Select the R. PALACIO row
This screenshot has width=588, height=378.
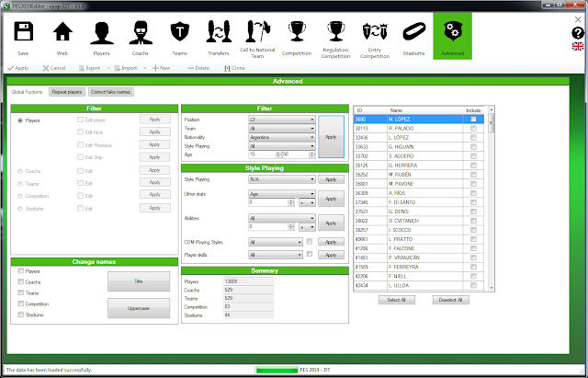(419, 129)
